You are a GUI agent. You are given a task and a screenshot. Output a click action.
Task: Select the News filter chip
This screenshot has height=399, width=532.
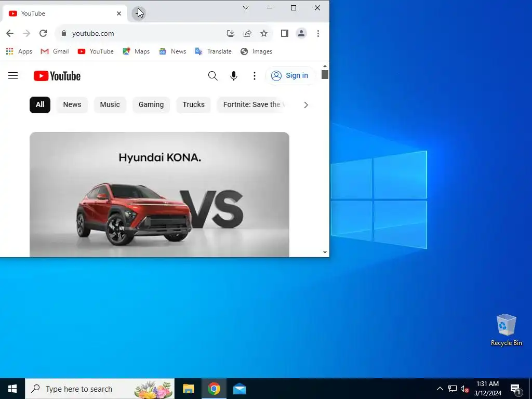pos(72,105)
